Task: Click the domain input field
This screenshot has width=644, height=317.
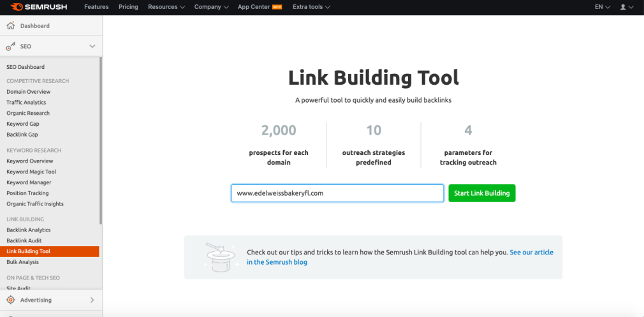Action: pyautogui.click(x=337, y=193)
